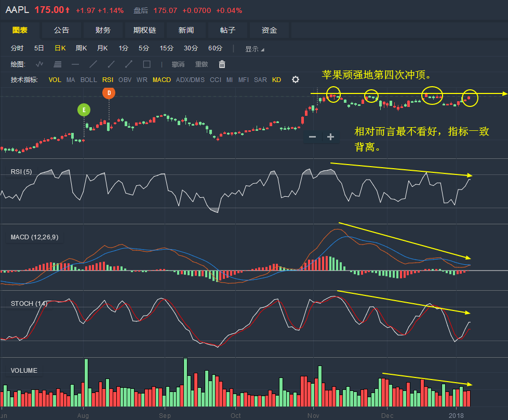Select the 5分 five-minute interval
Image resolution: width=508 pixels, height=420 pixels.
coord(143,48)
